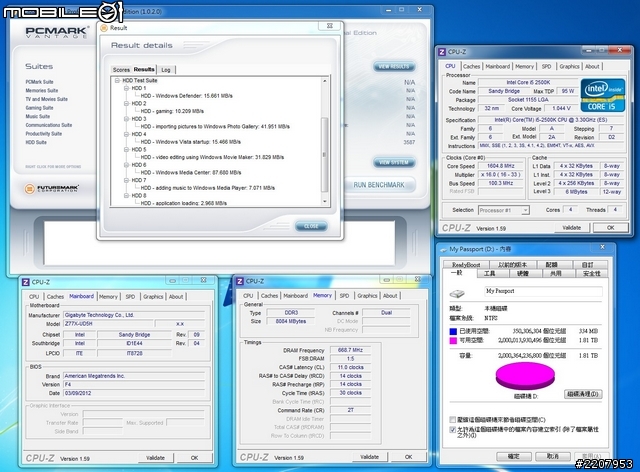This screenshot has width=640, height=472.
Task: Click the Futuremark Corporation logo icon
Action: [29, 189]
